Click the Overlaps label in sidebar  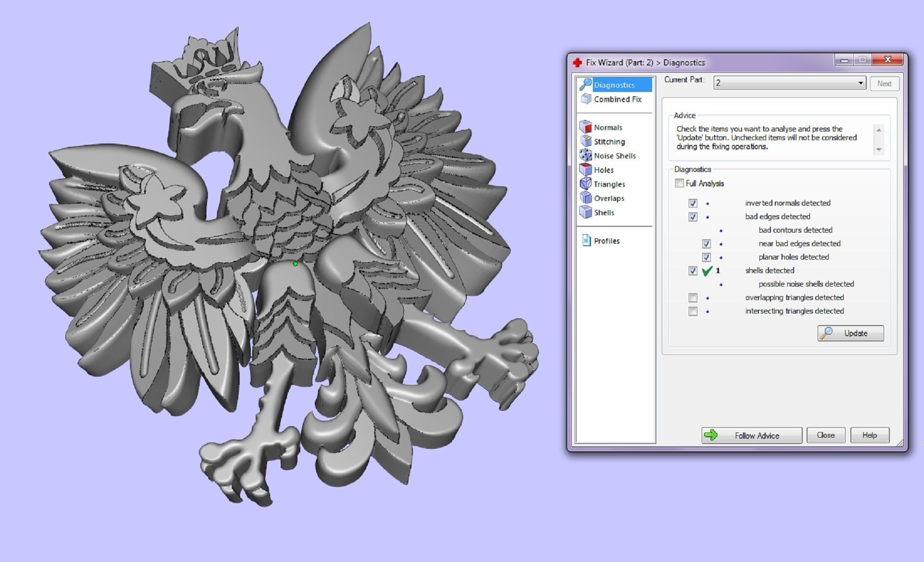(609, 198)
